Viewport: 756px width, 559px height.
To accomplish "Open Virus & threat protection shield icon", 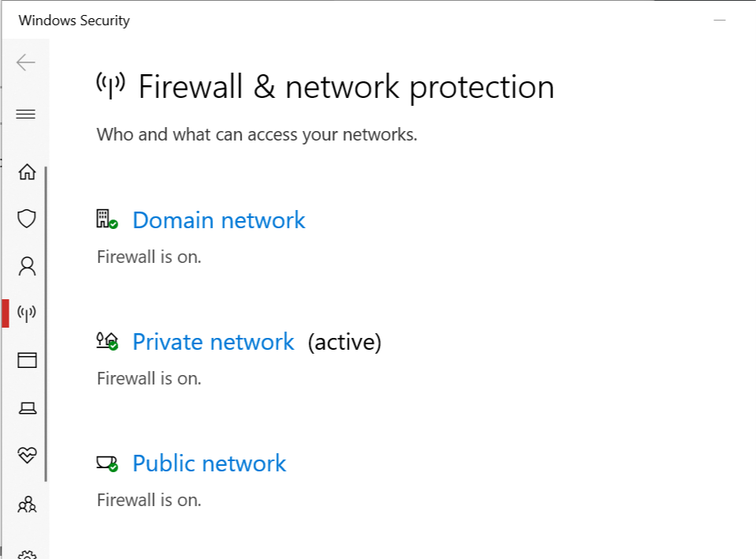I will coord(27,219).
